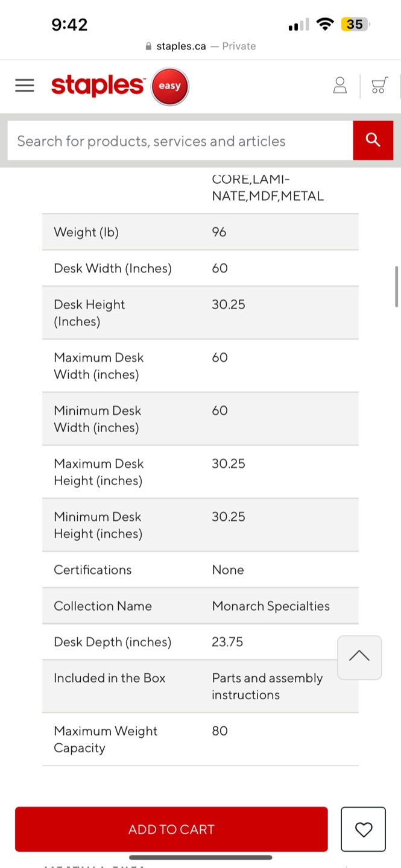Add item to wishlist heart icon

click(364, 829)
